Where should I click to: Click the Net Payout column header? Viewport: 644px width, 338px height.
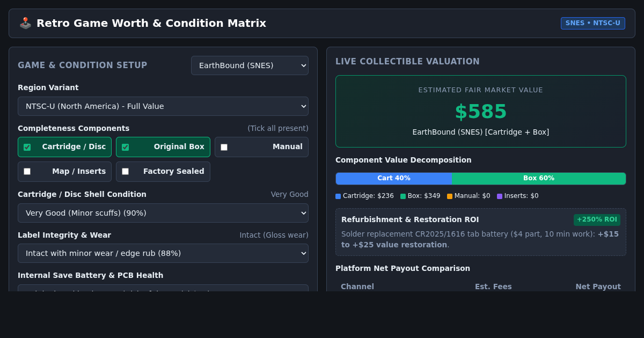tap(598, 286)
